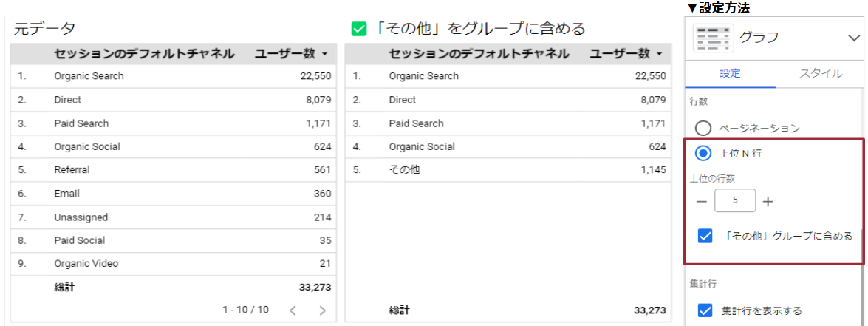Go to previous page in original data table
The width and height of the screenshot is (868, 326).
pos(293,310)
